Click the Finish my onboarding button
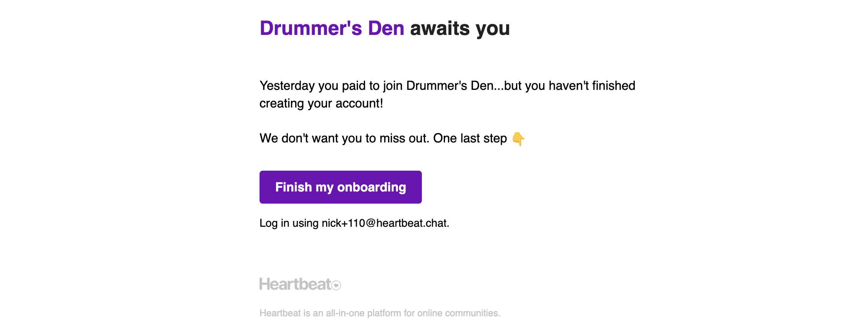Screen dimensions: 868x328 point(340,187)
